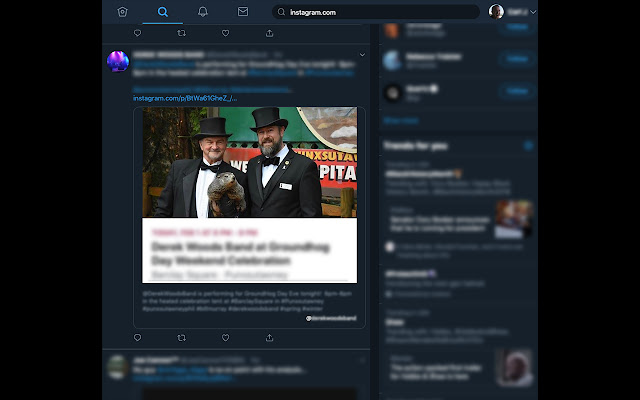Open the Trends for you settings icon
The height and width of the screenshot is (400, 640).
click(529, 146)
